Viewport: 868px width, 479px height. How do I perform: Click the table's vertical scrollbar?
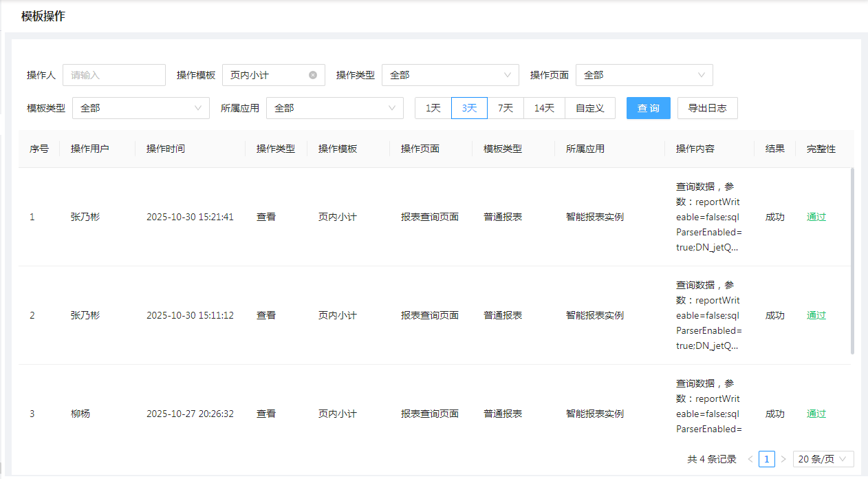click(852, 262)
